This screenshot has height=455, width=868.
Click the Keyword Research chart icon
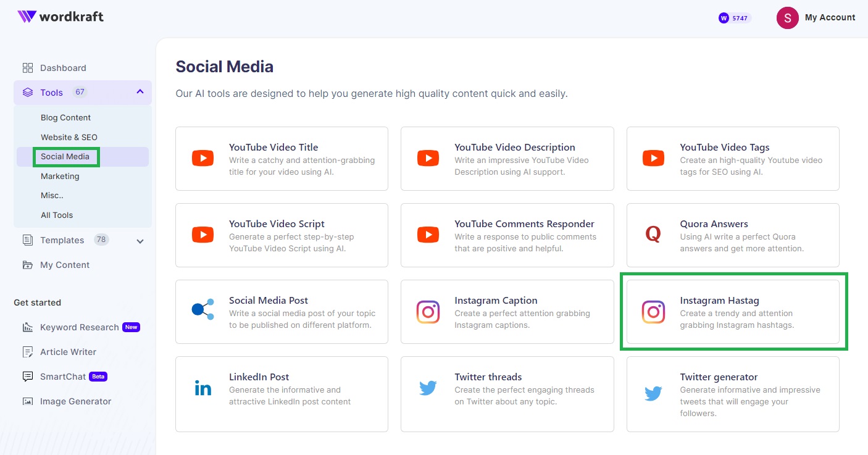click(28, 327)
